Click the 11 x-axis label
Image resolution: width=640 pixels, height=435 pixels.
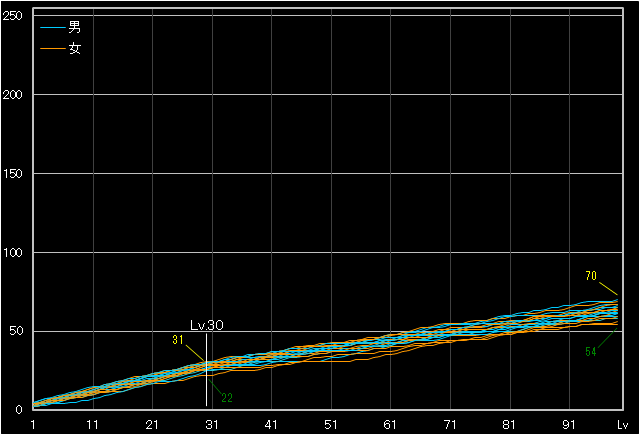pyautogui.click(x=93, y=425)
